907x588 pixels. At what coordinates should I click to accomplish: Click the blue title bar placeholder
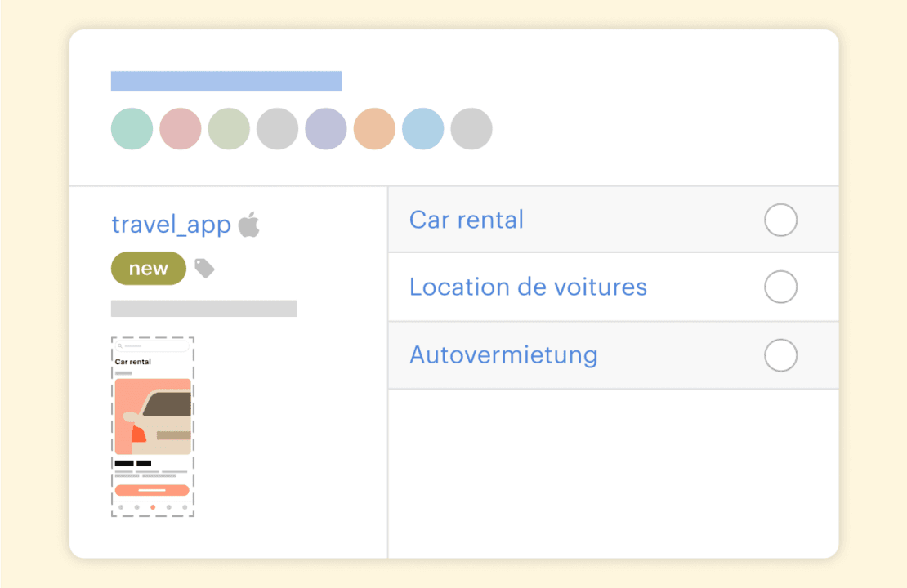(226, 81)
